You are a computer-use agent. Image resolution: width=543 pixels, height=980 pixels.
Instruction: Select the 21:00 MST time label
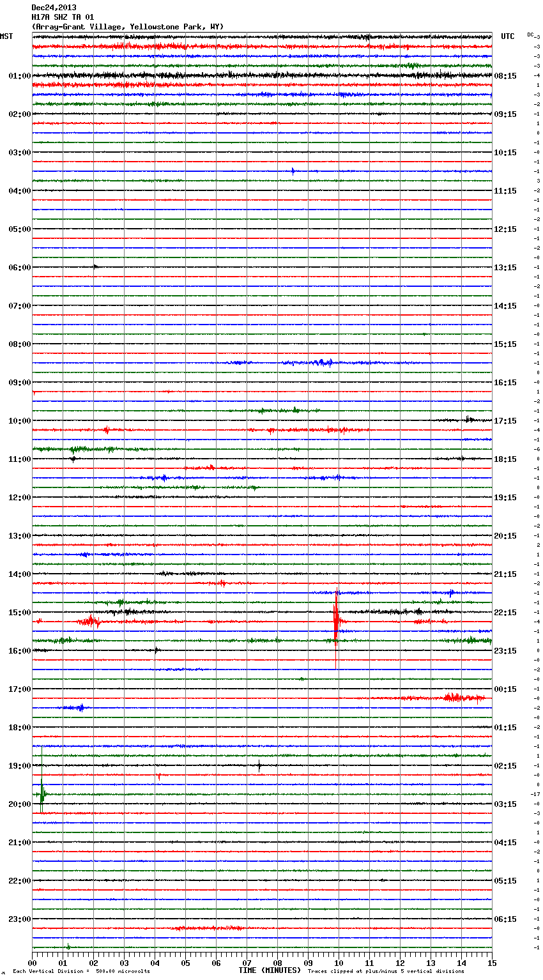(20, 843)
